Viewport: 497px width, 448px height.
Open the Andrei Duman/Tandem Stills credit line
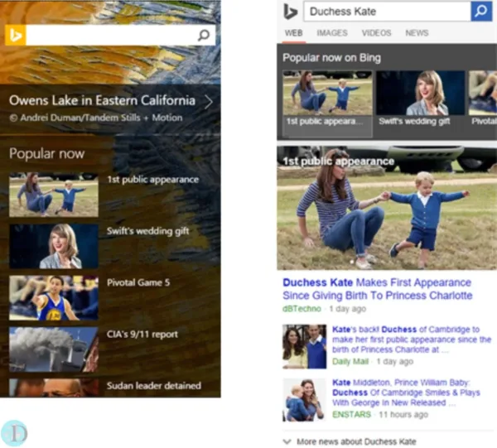pyautogui.click(x=96, y=118)
